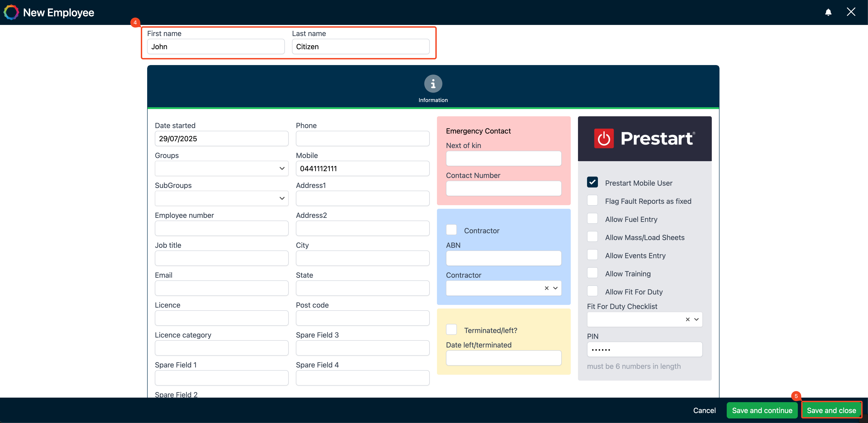Click the Cancel button

pyautogui.click(x=705, y=410)
